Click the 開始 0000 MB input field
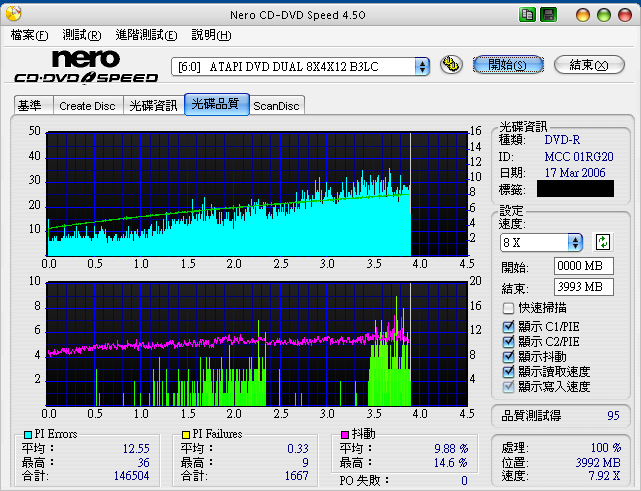This screenshot has width=641, height=491. point(583,266)
